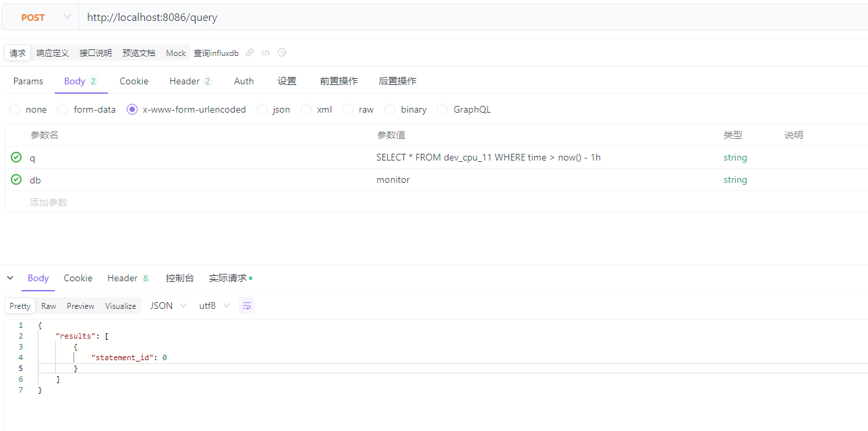Click the request URL input field
868x431 pixels.
point(270,17)
